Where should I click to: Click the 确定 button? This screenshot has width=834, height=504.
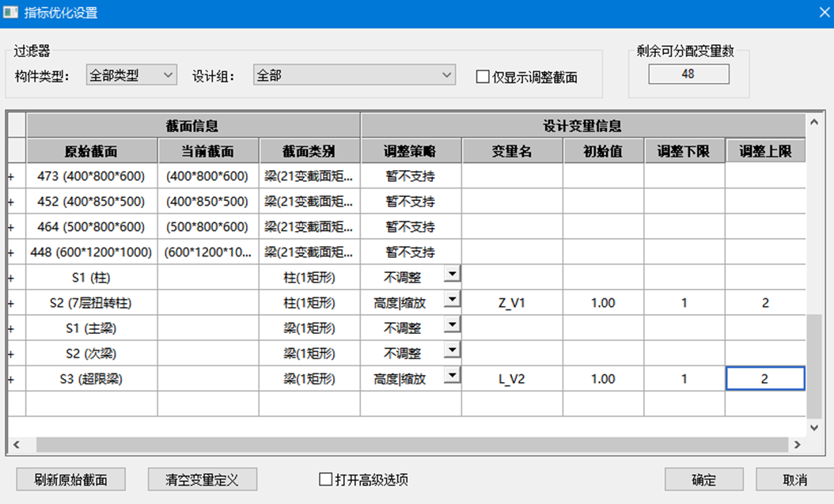[x=703, y=479]
